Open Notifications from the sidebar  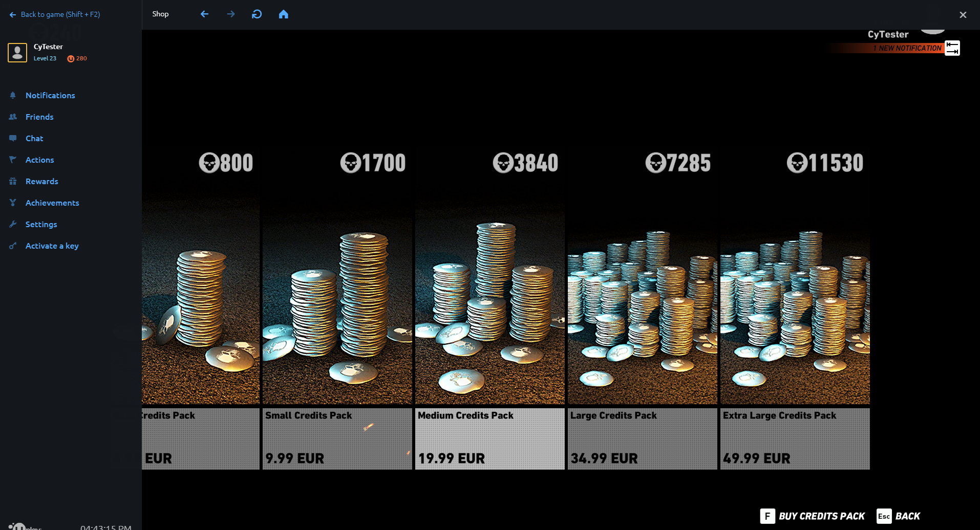[50, 95]
